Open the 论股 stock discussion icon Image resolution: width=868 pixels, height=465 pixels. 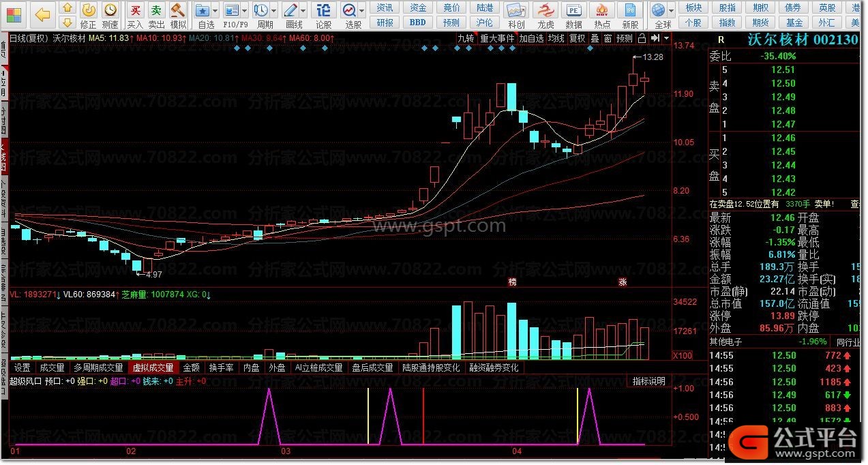pyautogui.click(x=324, y=15)
